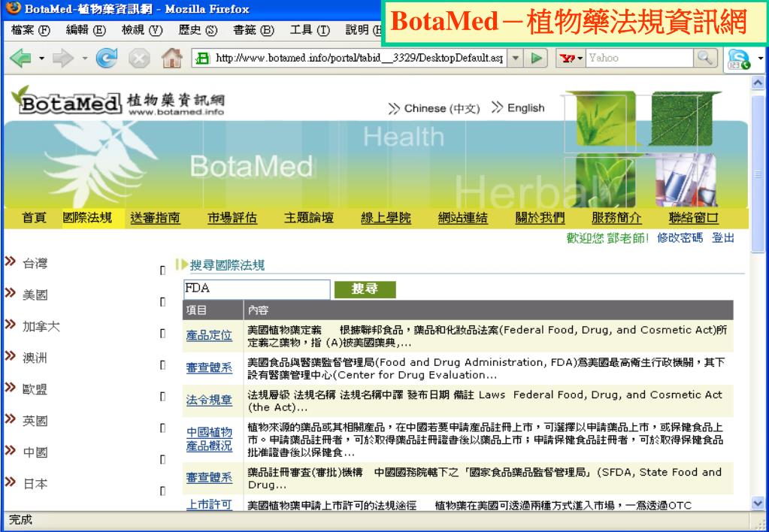Screen dimensions: 769x532
Task: Click the arrow icon beside 加拿大
Action: pyautogui.click(x=11, y=324)
